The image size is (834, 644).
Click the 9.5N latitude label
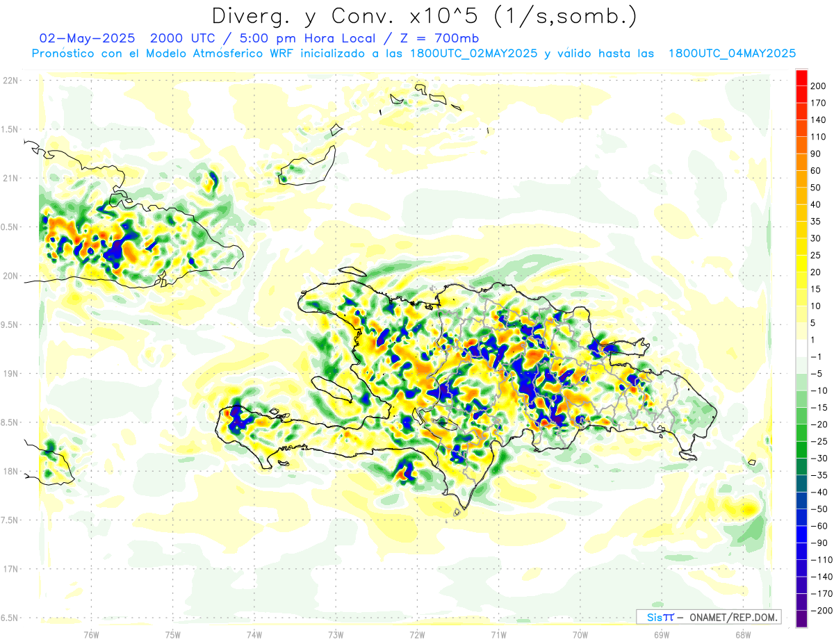[10, 324]
